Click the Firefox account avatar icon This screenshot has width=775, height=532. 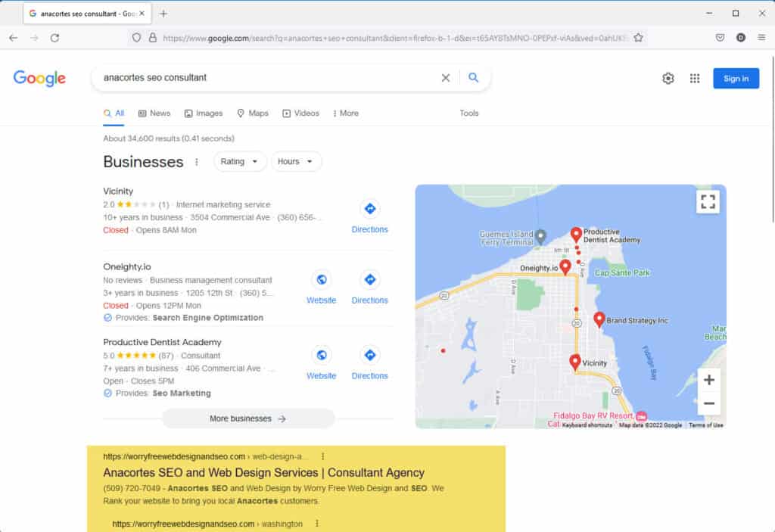pos(740,38)
